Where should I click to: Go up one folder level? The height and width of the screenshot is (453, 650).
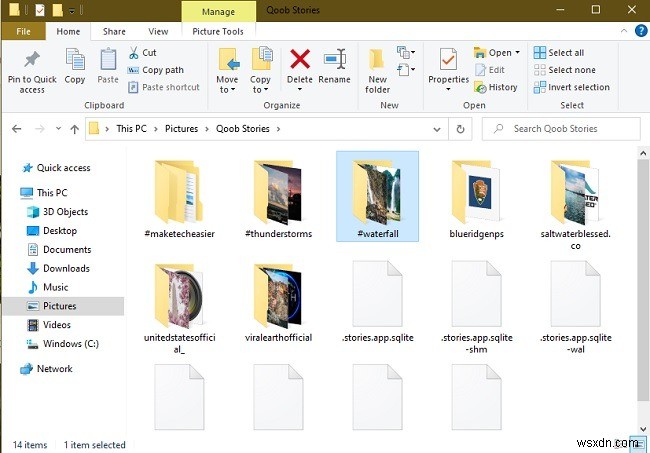pyautogui.click(x=75, y=129)
